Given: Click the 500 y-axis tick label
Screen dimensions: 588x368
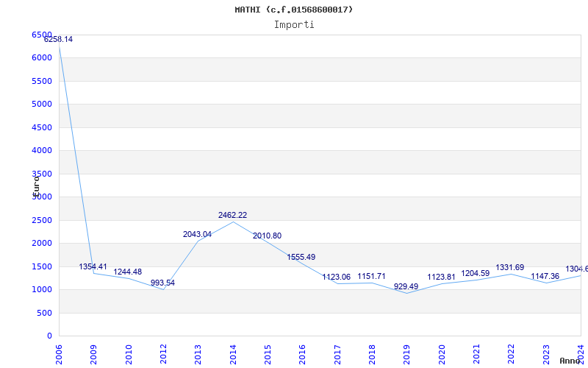Looking at the screenshot, I should (x=44, y=313).
